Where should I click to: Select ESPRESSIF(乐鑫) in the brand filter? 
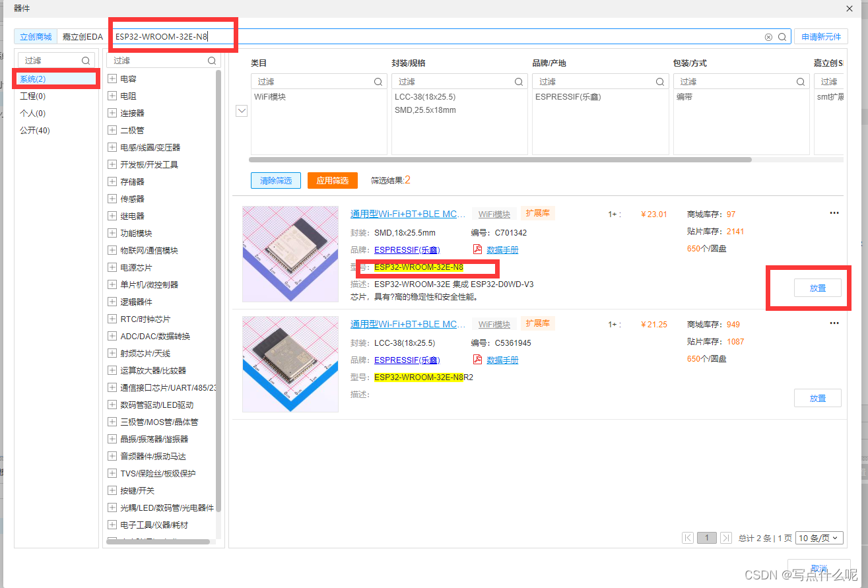pos(568,97)
